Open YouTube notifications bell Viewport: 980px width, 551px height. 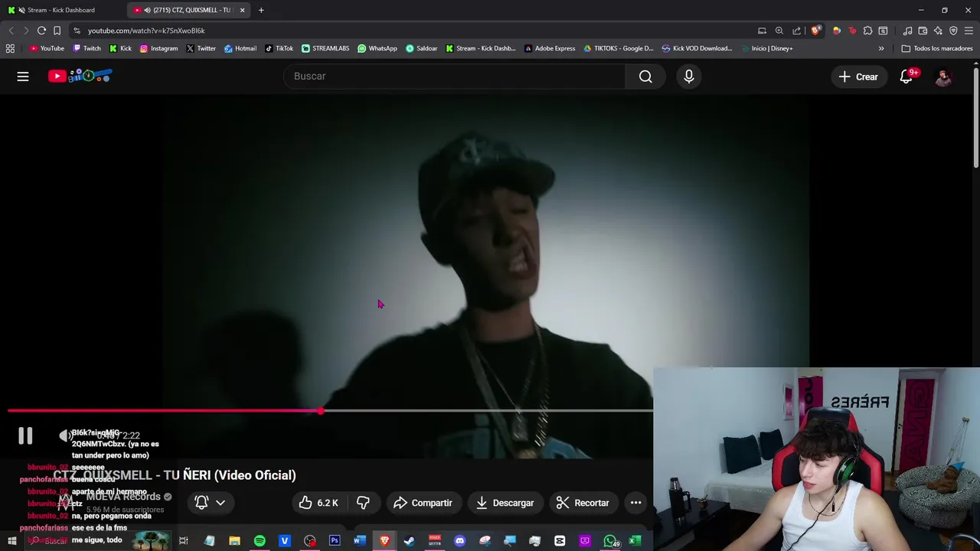tap(906, 77)
